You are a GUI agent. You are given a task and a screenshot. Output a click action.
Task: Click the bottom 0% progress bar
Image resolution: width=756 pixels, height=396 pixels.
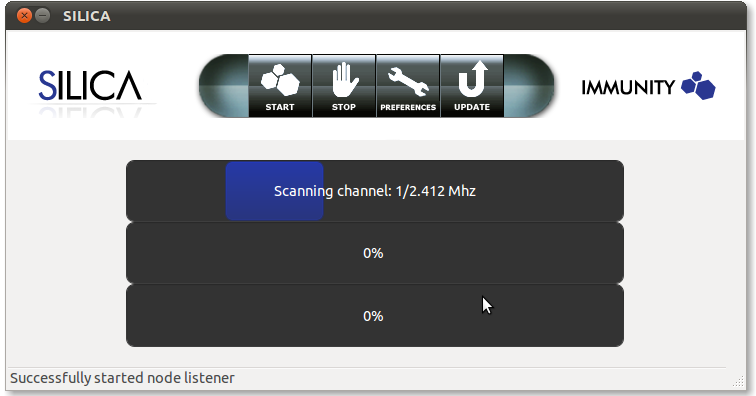pos(375,316)
